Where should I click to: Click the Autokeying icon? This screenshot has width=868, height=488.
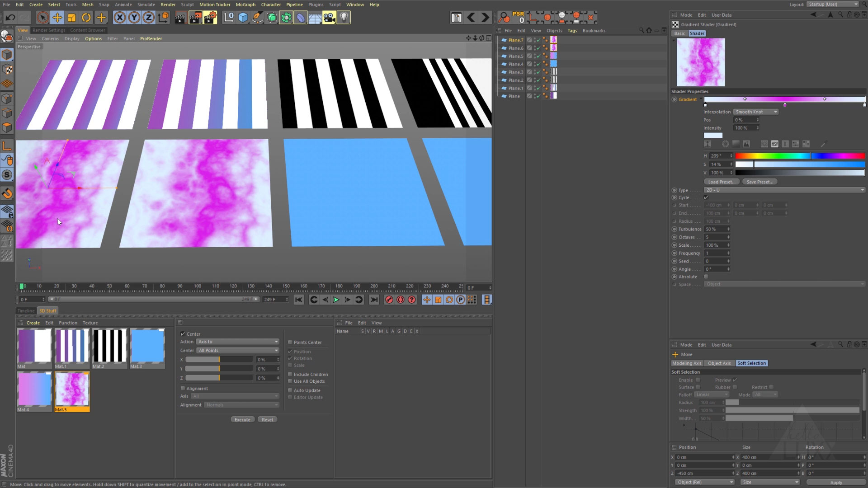[400, 300]
